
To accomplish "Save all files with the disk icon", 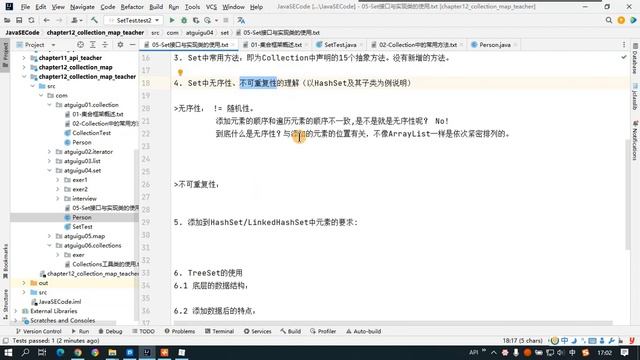I will [x=19, y=20].
